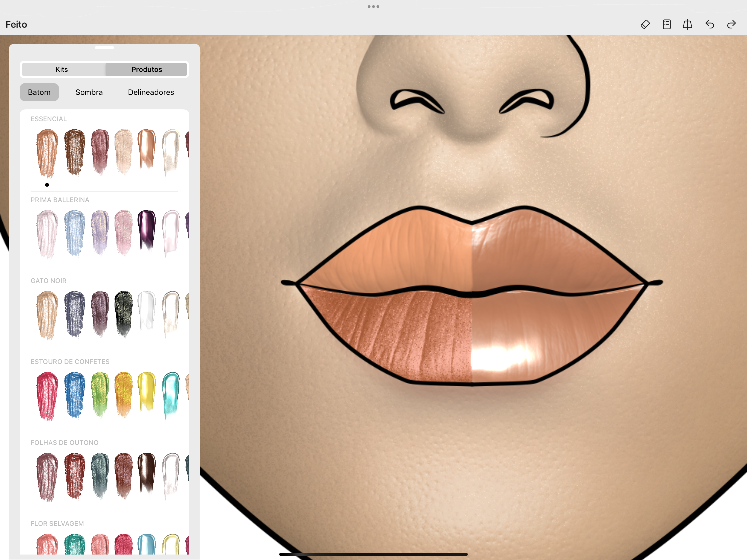Pick the rose pink swatch in Prima Ballerina
The image size is (747, 560).
(123, 232)
